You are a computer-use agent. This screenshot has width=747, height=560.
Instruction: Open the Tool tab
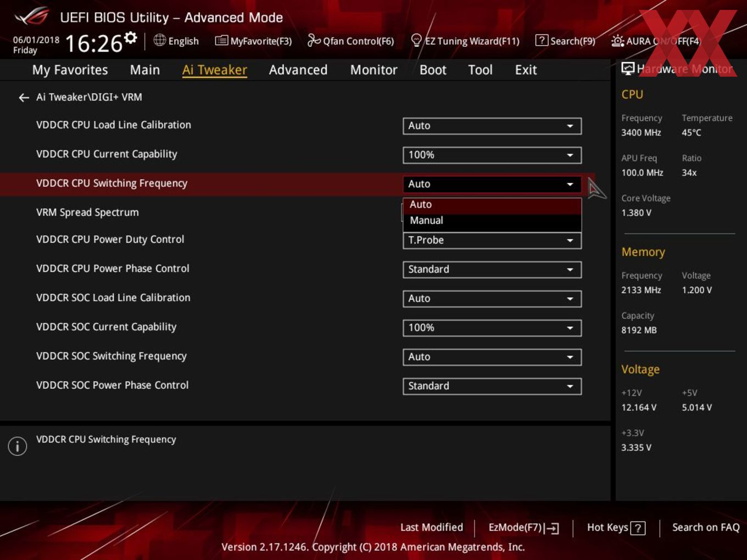click(480, 70)
